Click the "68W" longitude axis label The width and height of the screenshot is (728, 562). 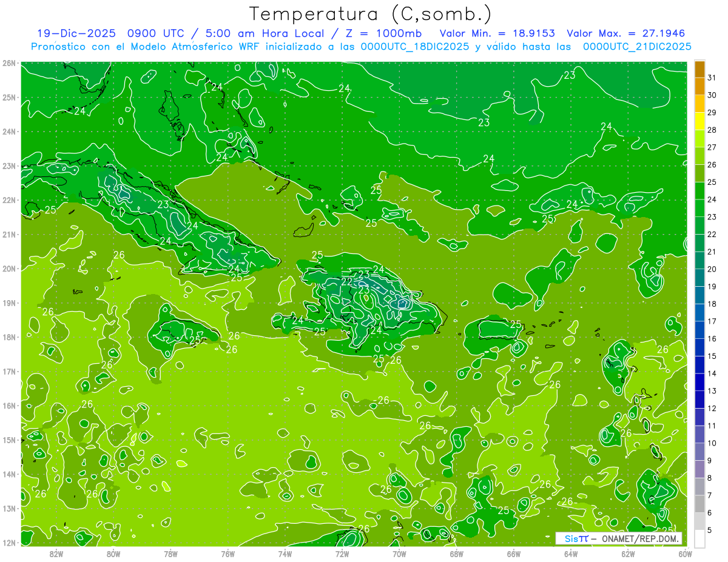(456, 554)
